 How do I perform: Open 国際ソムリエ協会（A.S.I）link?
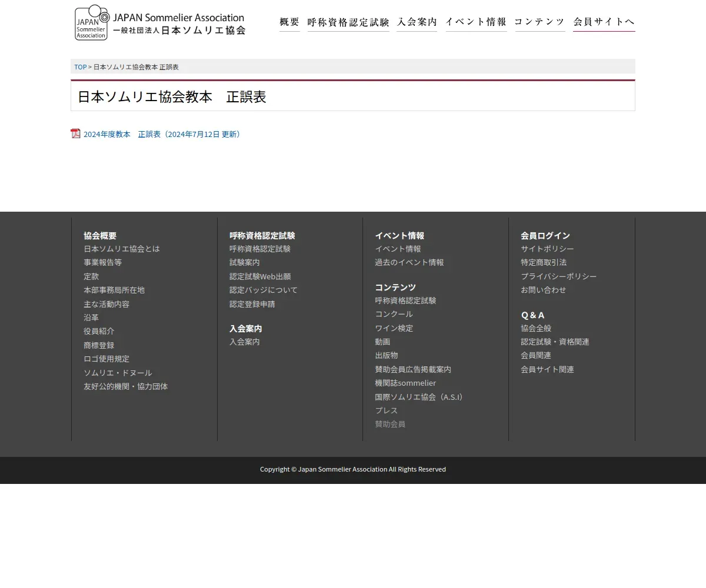[421, 397]
